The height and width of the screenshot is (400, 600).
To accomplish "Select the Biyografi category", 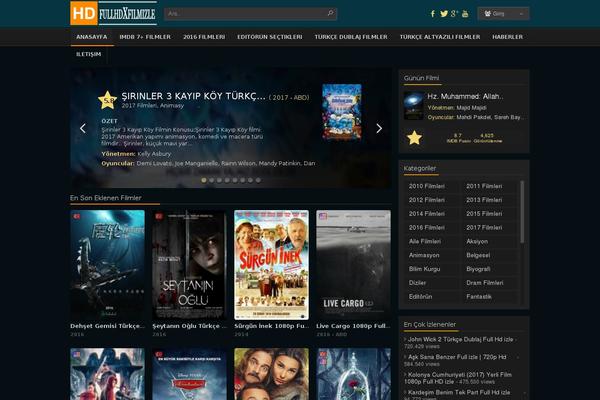I will [x=478, y=269].
